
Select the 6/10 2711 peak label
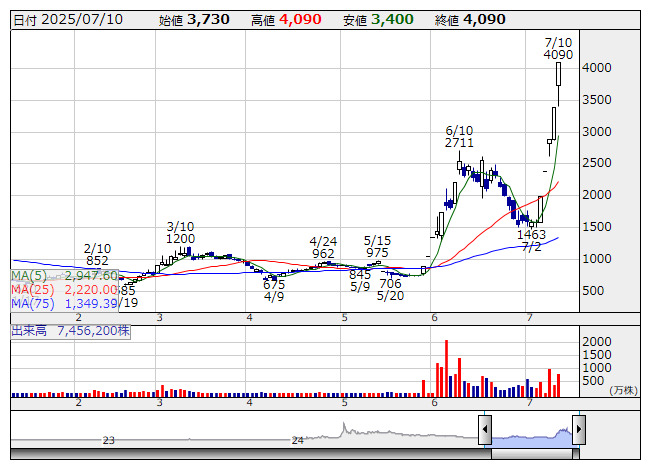point(459,137)
